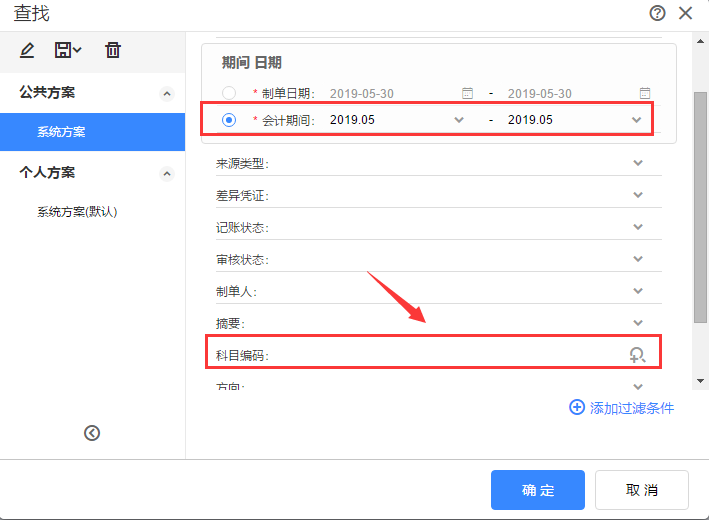
Task: Select 系统方案 under 公共方案
Action: [x=92, y=132]
